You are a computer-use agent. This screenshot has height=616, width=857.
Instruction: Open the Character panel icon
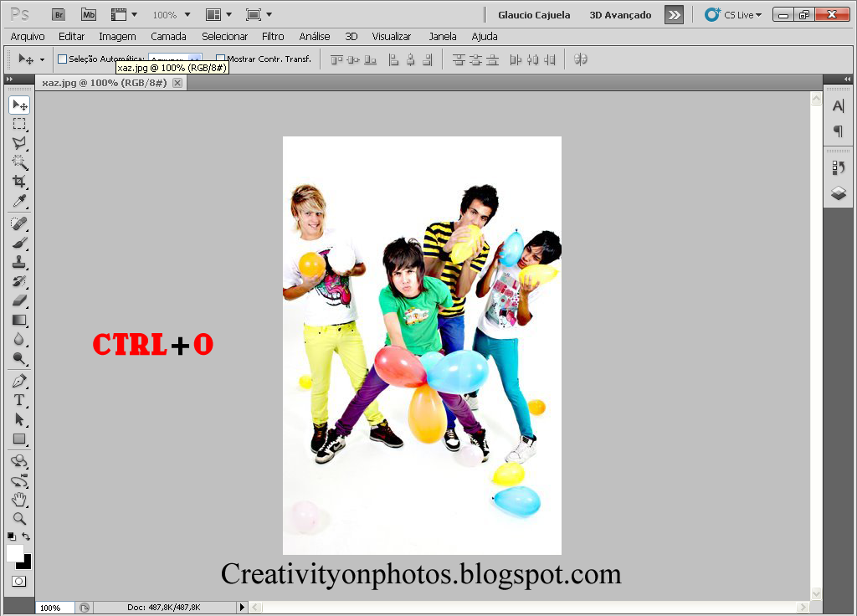[838, 105]
